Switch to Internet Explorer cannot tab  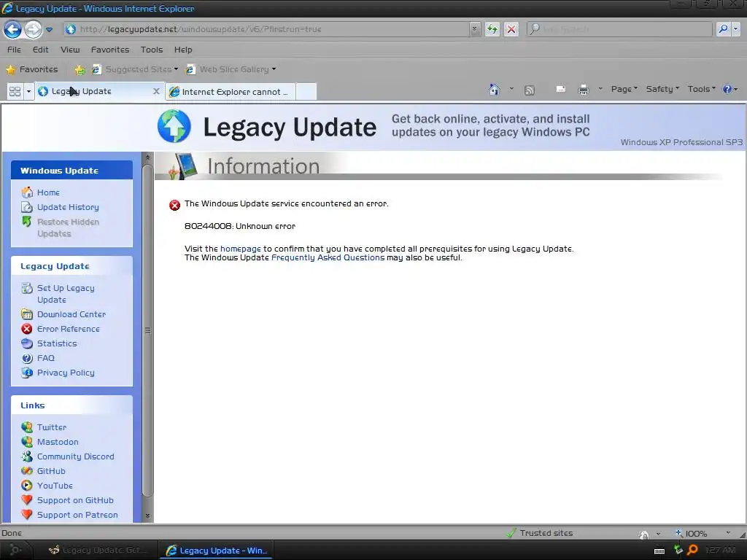pyautogui.click(x=231, y=92)
